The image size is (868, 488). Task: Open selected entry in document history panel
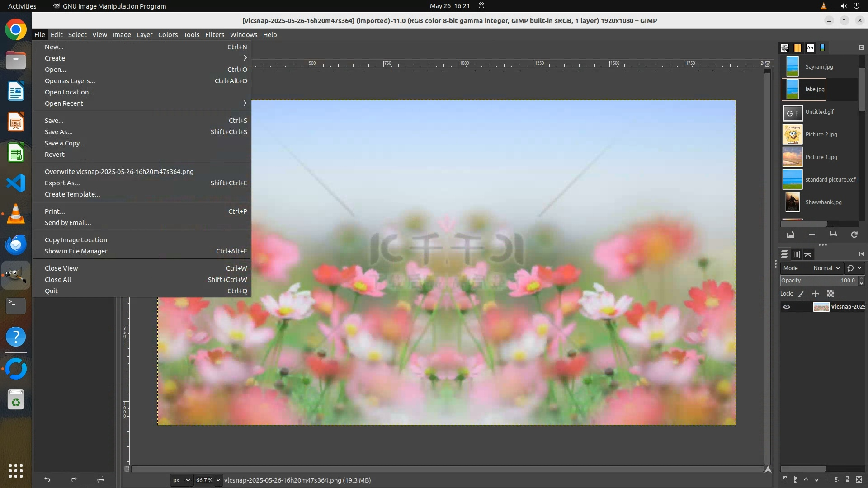point(790,235)
